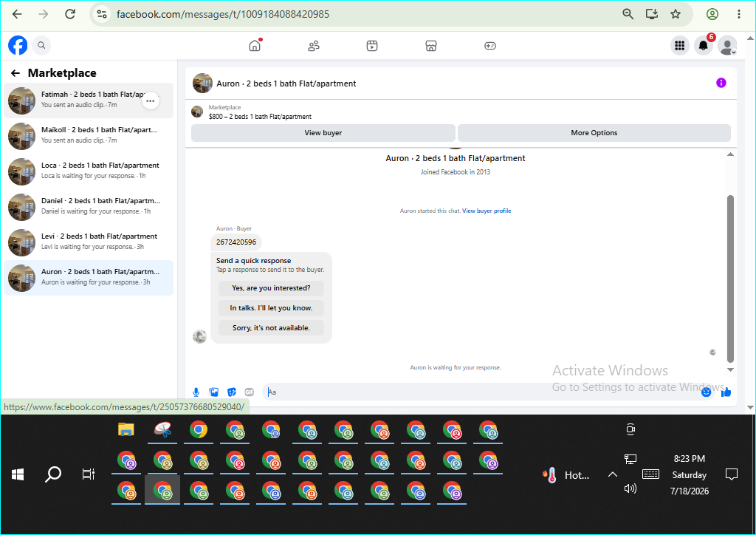Click the conversation information icon
Screen dimensions: 756x535
(721, 83)
